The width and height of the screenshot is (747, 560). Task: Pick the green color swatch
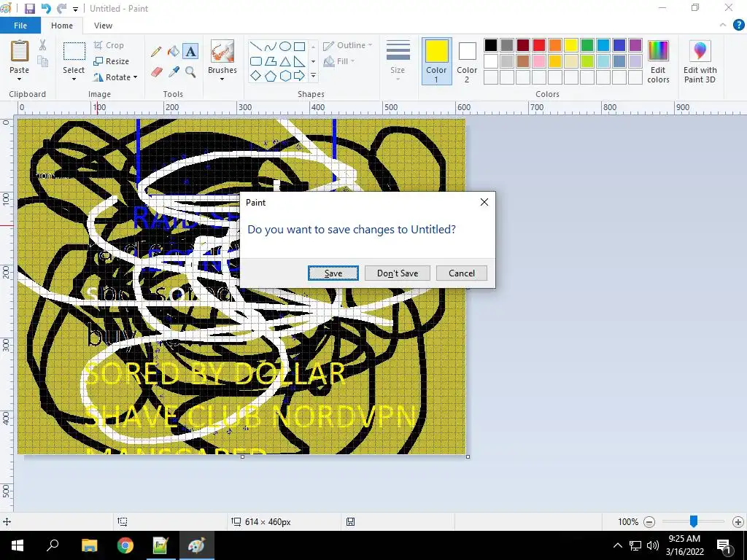[587, 45]
